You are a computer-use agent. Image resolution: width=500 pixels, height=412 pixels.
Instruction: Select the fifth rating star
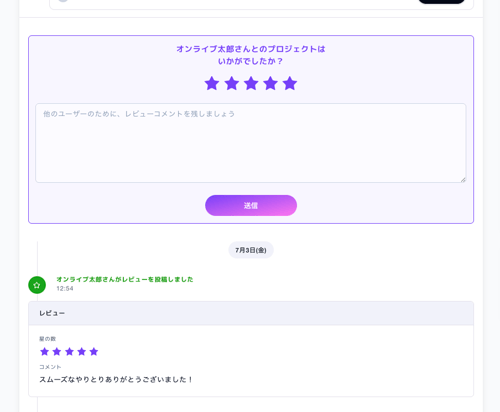(x=290, y=83)
